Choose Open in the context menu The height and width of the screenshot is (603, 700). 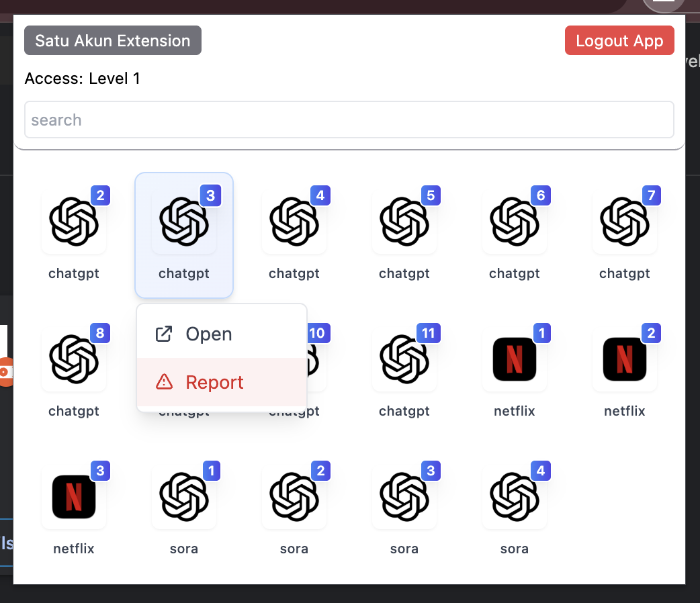pyautogui.click(x=222, y=334)
